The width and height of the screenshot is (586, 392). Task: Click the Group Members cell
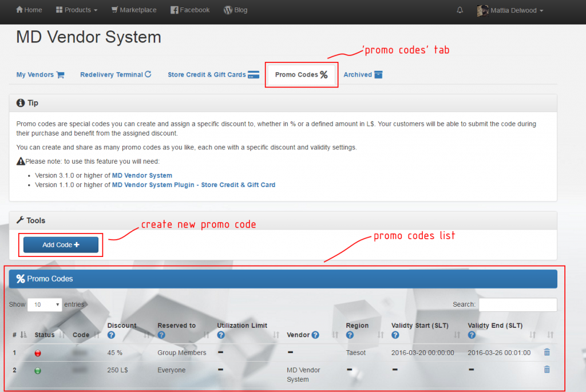coord(181,353)
